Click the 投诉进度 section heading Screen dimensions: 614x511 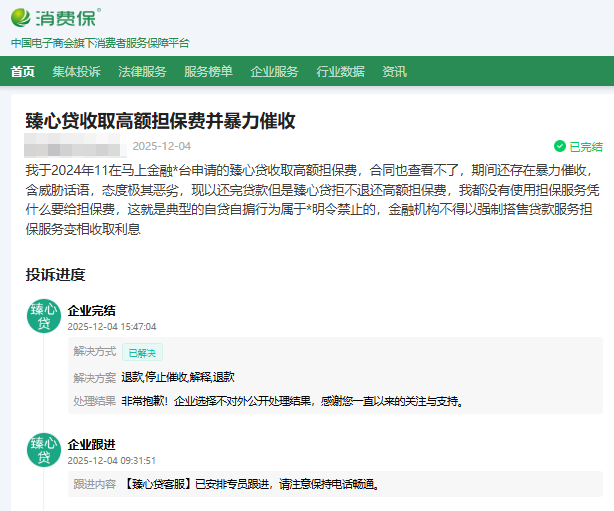pyautogui.click(x=55, y=274)
